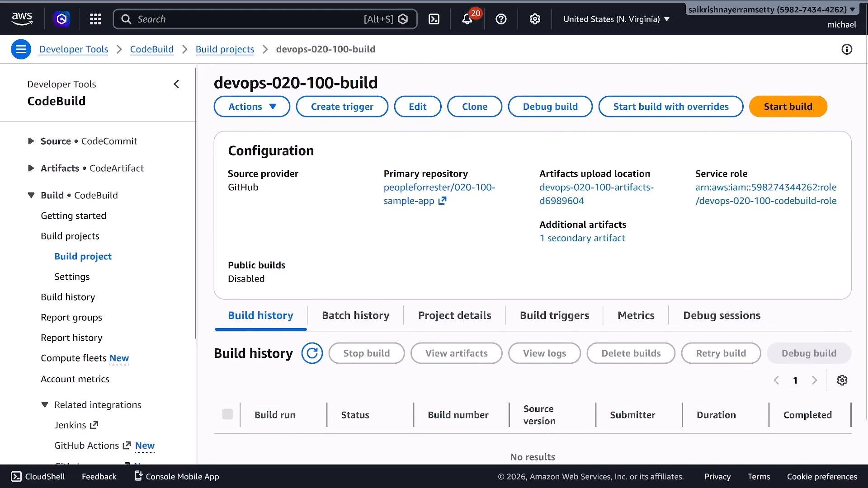
Task: Open the devops-020-100-artifacts-d6989604 location link
Action: [596, 194]
